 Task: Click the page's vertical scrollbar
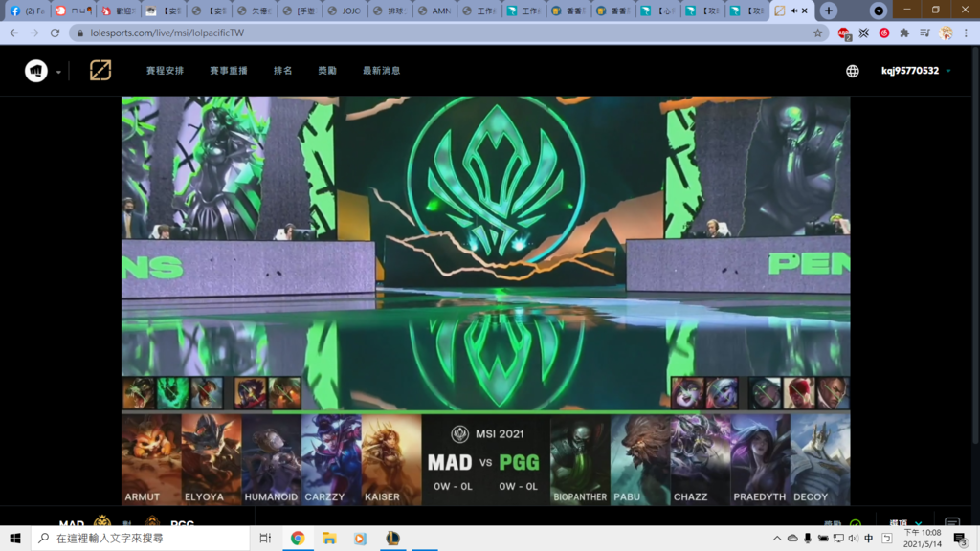976,247
